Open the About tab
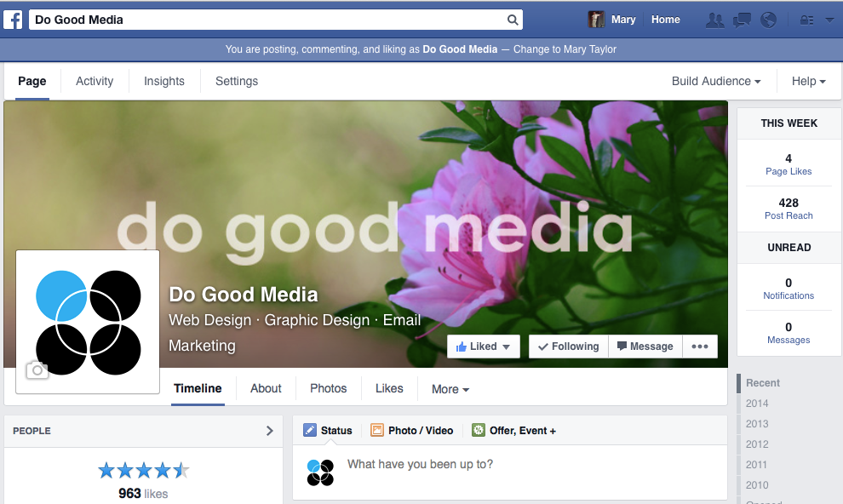Image resolution: width=843 pixels, height=504 pixels. coord(266,388)
